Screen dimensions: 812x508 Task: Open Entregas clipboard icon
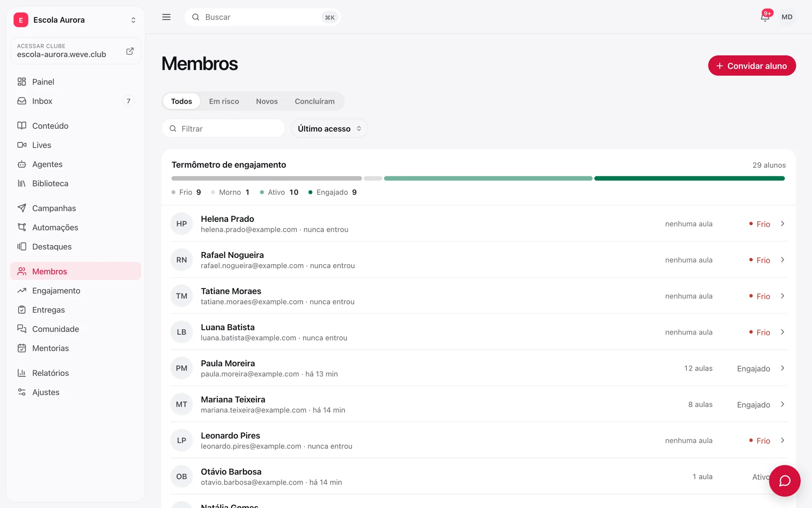[22, 310]
